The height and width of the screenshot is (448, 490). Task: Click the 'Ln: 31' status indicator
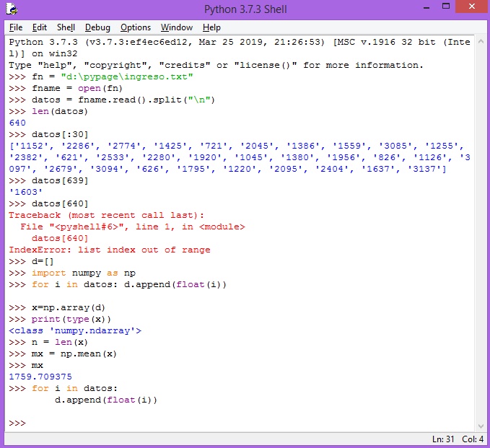click(x=443, y=439)
